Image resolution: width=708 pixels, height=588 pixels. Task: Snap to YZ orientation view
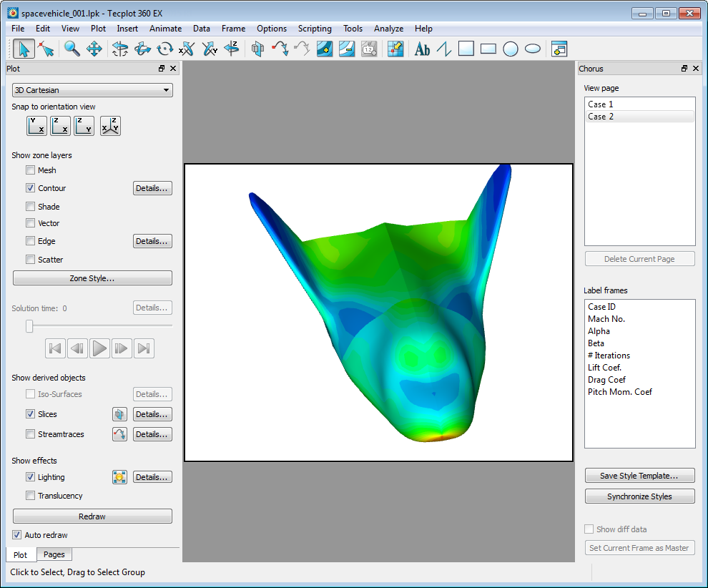[84, 126]
